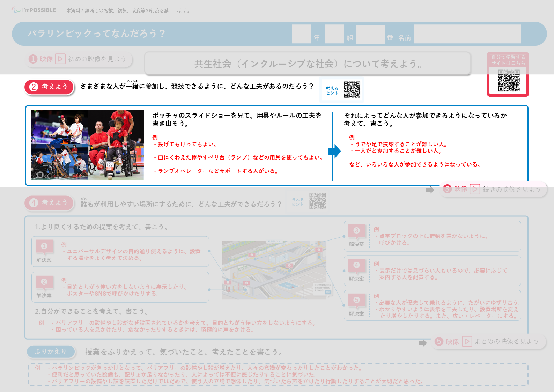The height and width of the screenshot is (392, 554).
Task: Click the play icon in step 3 映像
Action: (475, 189)
